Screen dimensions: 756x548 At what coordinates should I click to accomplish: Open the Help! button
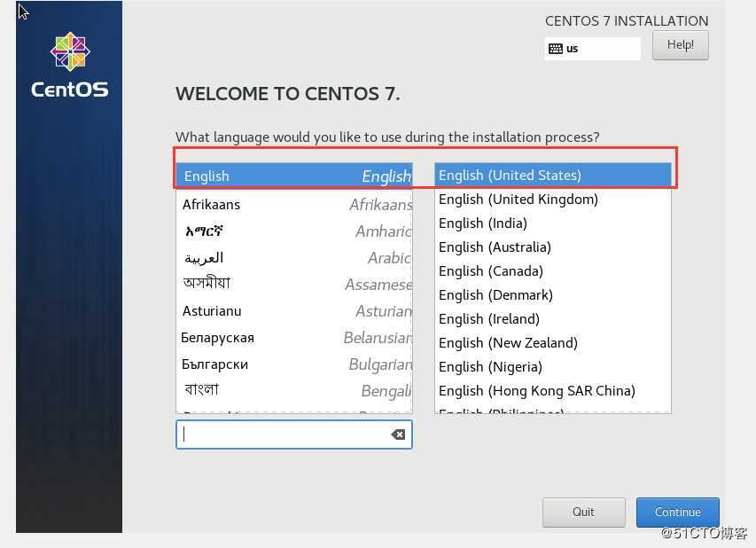(681, 45)
